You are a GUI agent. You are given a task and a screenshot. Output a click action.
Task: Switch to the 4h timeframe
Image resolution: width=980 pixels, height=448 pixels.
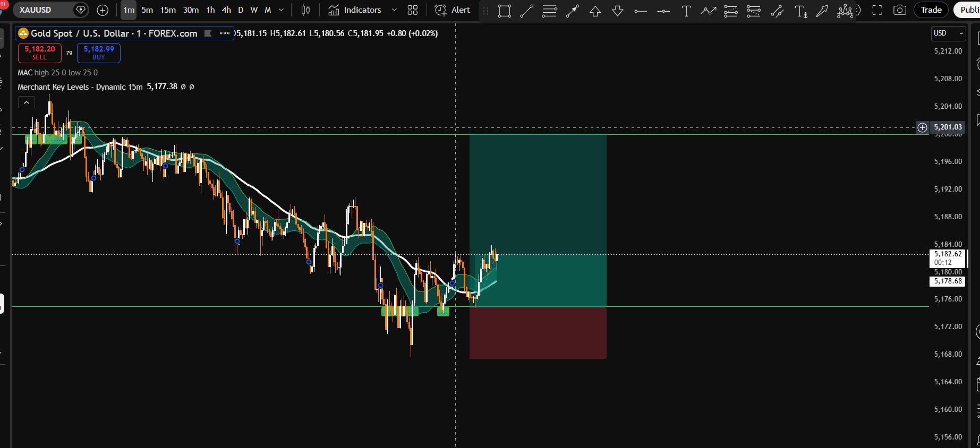click(x=226, y=10)
